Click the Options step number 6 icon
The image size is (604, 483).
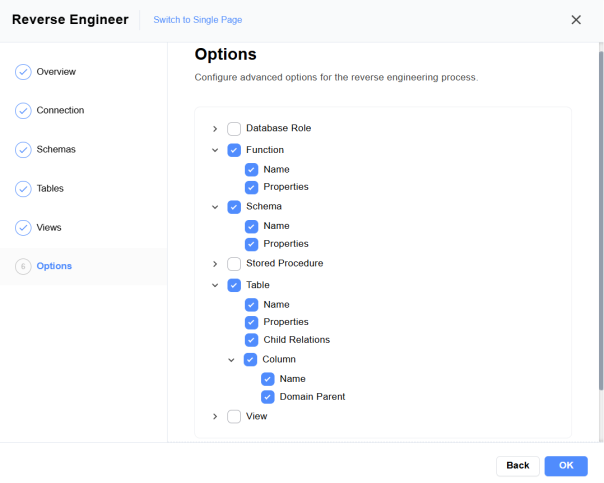click(x=23, y=267)
